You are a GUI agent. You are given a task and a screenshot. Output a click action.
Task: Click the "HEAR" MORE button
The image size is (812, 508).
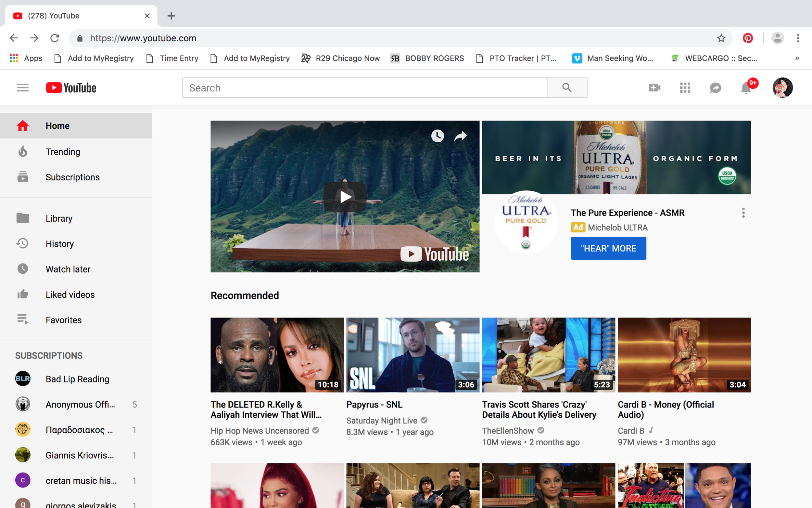tap(608, 248)
